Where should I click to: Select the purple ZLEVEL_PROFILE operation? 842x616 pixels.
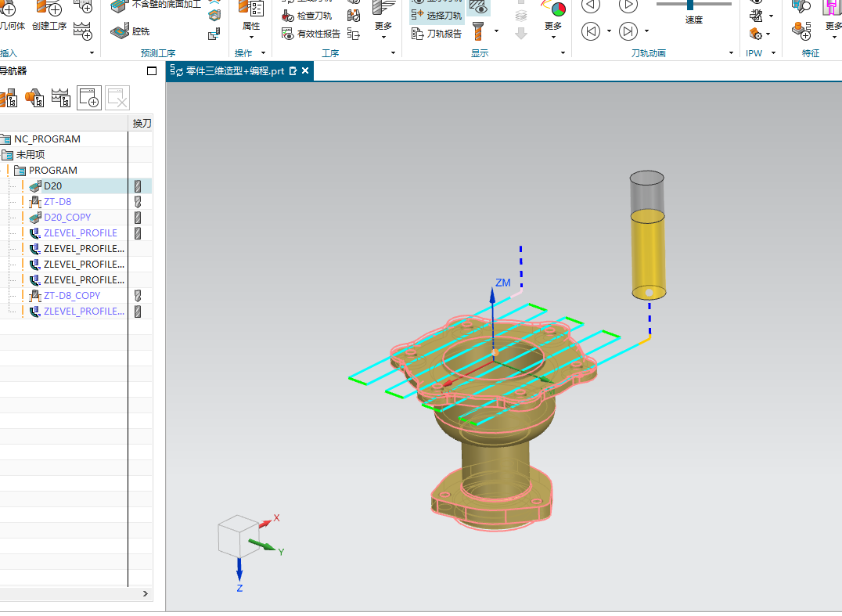81,232
